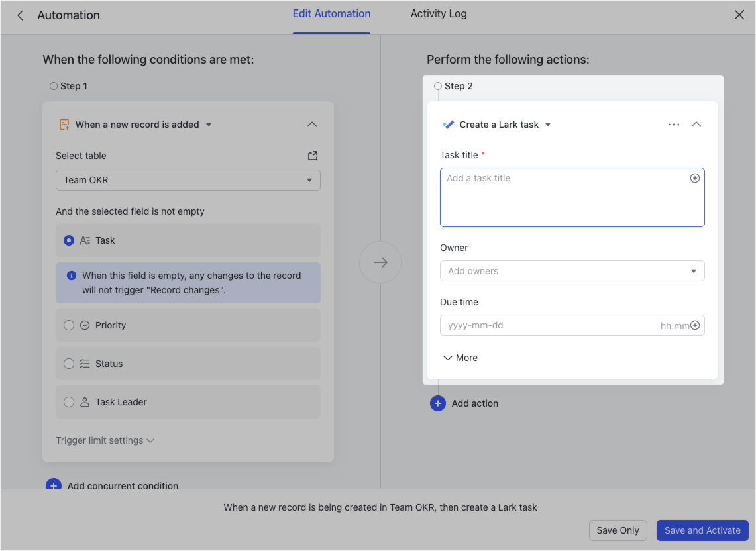Screen dimensions: 756x551
Task: Click Save and Activate
Action: point(702,530)
